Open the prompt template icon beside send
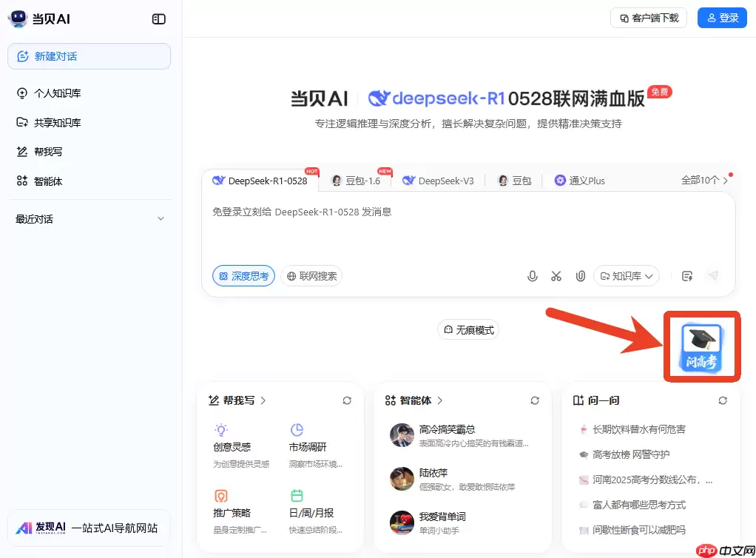This screenshot has height=558, width=756. coord(687,275)
